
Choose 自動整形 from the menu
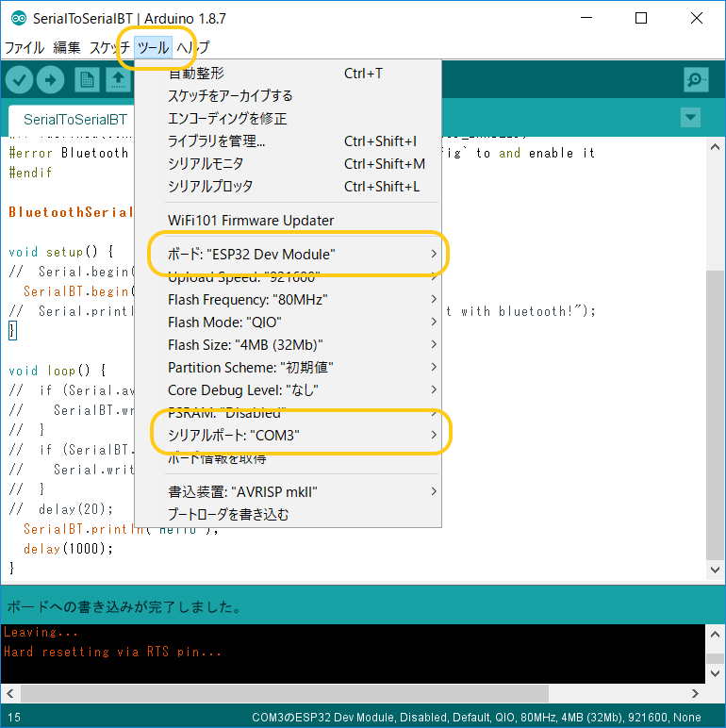click(288, 74)
